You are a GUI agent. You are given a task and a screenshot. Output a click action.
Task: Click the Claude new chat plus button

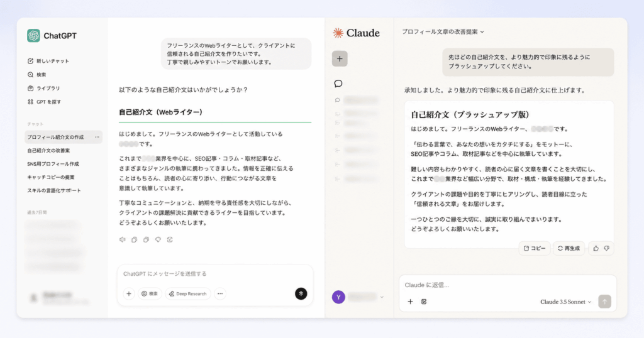pos(340,58)
